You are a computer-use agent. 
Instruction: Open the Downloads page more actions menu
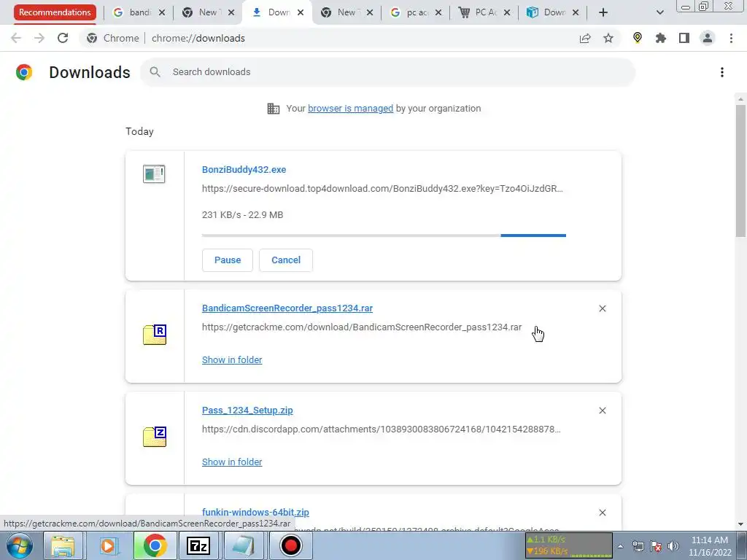(x=722, y=72)
